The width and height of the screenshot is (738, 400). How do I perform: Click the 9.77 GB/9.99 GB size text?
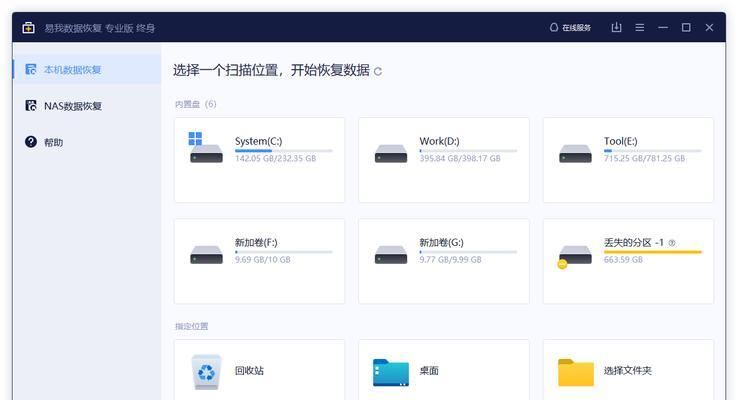450,260
